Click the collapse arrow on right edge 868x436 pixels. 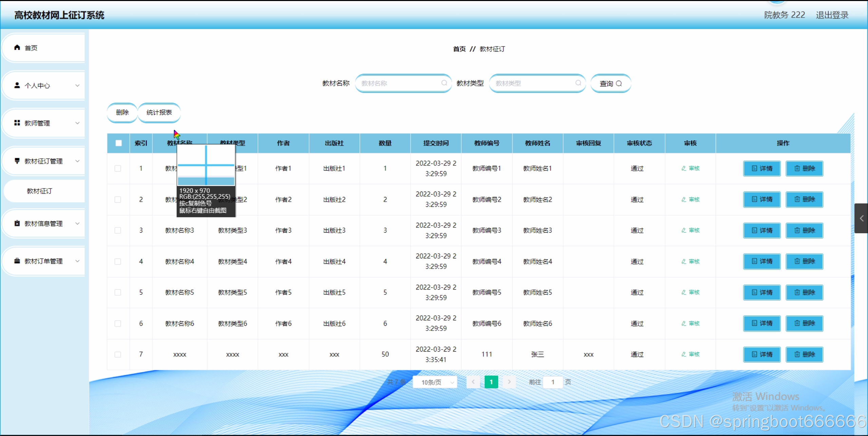pyautogui.click(x=861, y=218)
